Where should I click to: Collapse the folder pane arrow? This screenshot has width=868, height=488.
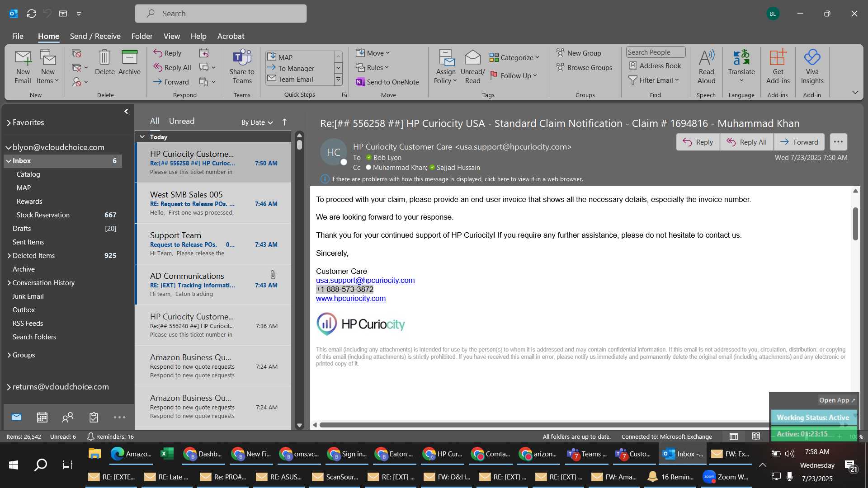126,111
